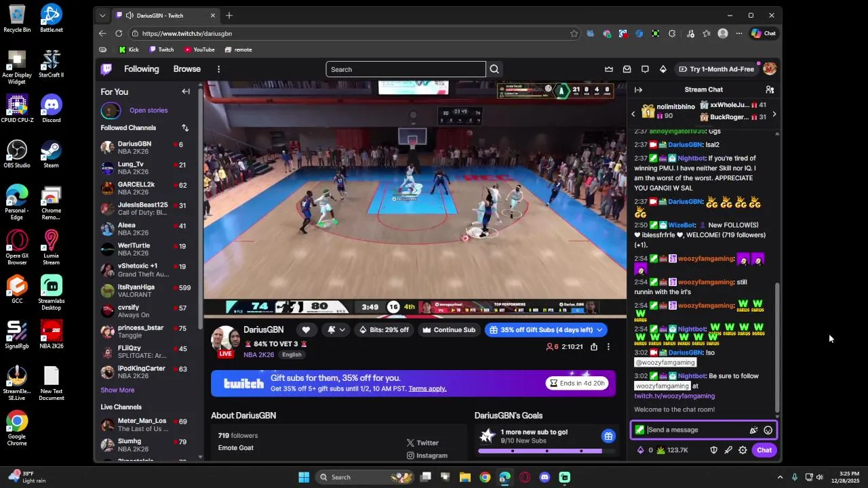Click the Bits: 29% off button

[x=384, y=330]
